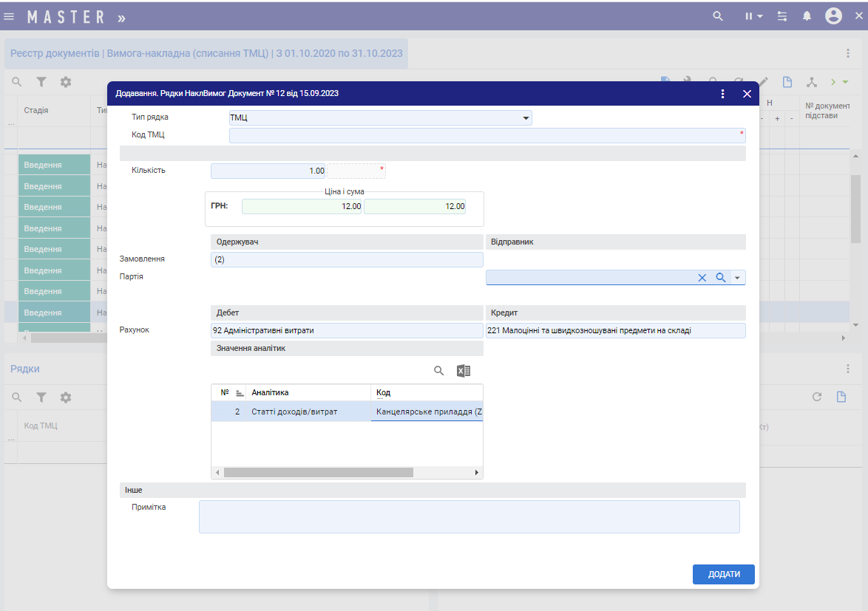Click the Код column header
Screen dimensions: 868x611
(383, 392)
